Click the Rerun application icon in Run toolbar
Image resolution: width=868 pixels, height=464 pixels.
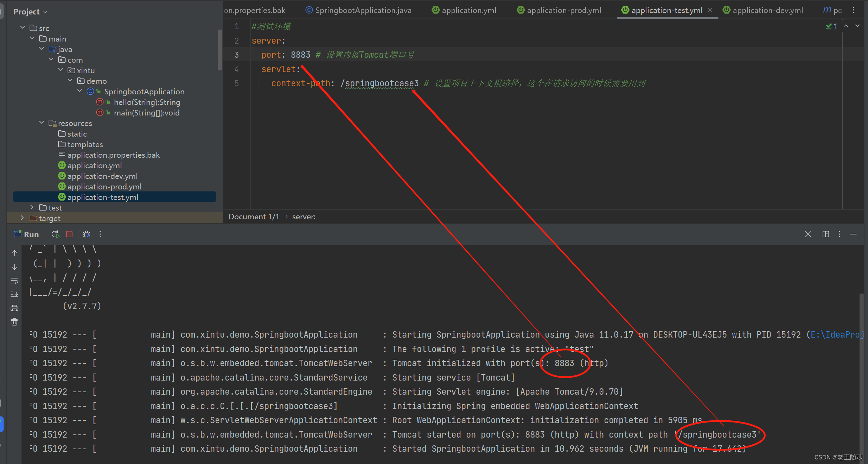point(55,234)
